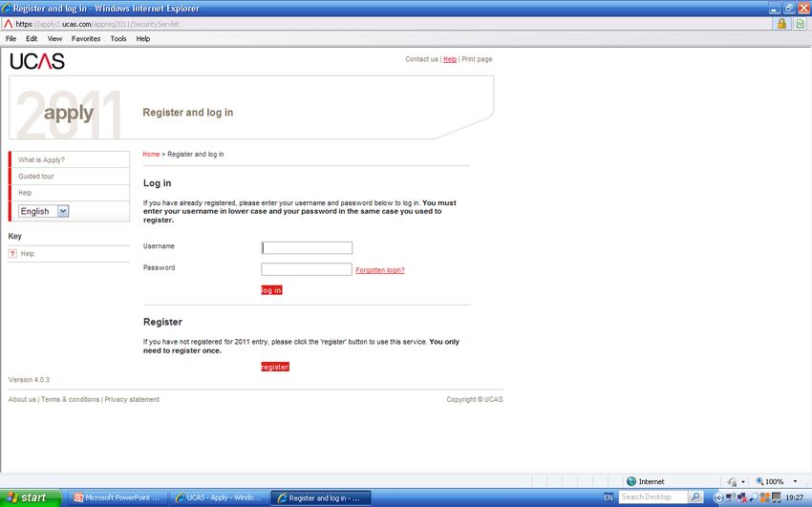Click the site icon left of the URL
Viewport: 812px width, 507px height.
click(x=8, y=24)
